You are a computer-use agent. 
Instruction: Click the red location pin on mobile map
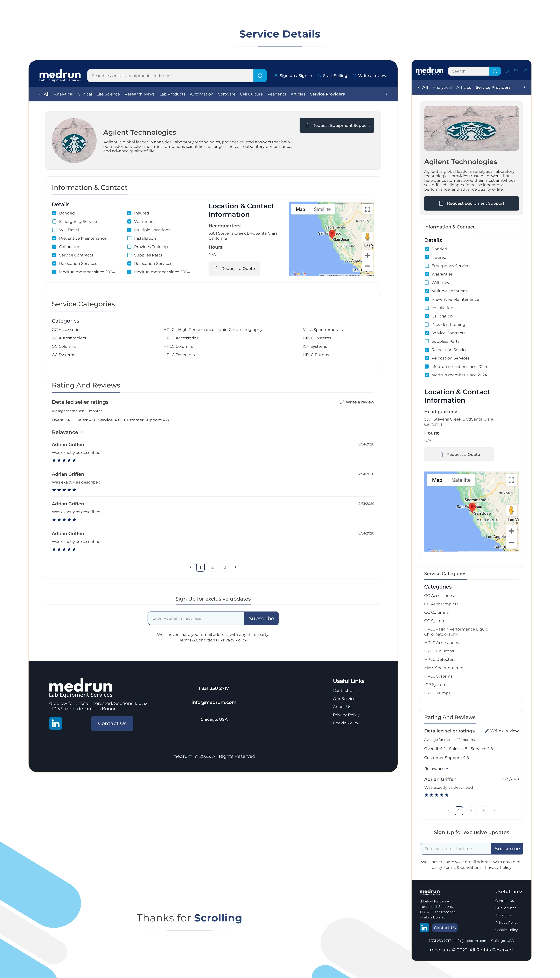coord(472,508)
